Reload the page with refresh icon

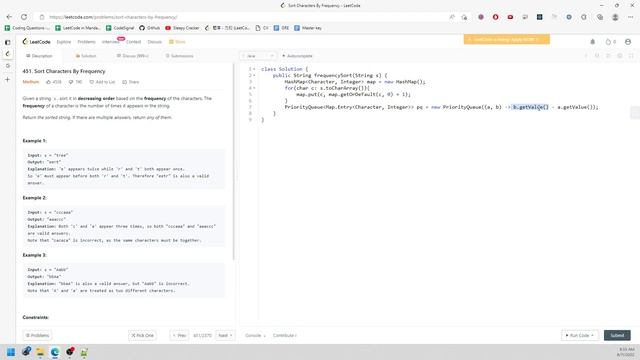coord(24,17)
